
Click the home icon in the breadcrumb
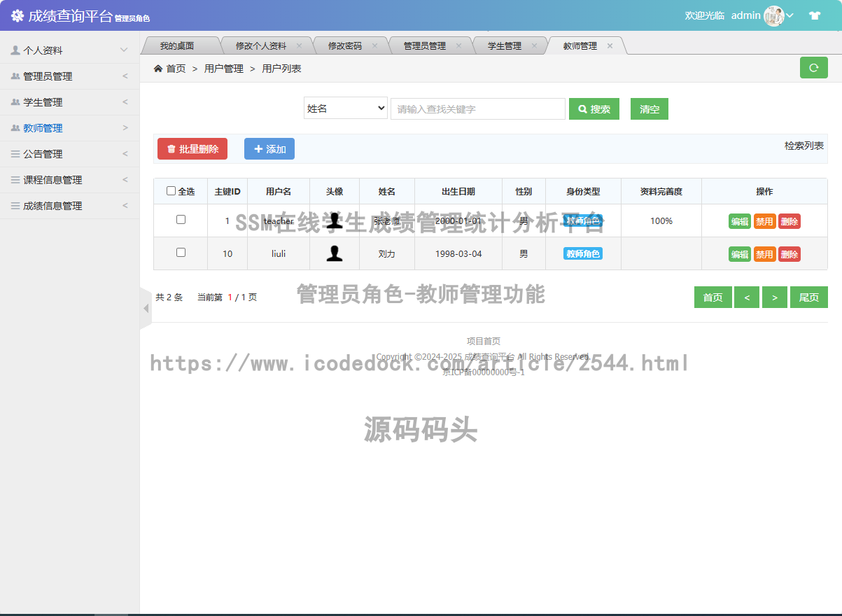tap(158, 69)
